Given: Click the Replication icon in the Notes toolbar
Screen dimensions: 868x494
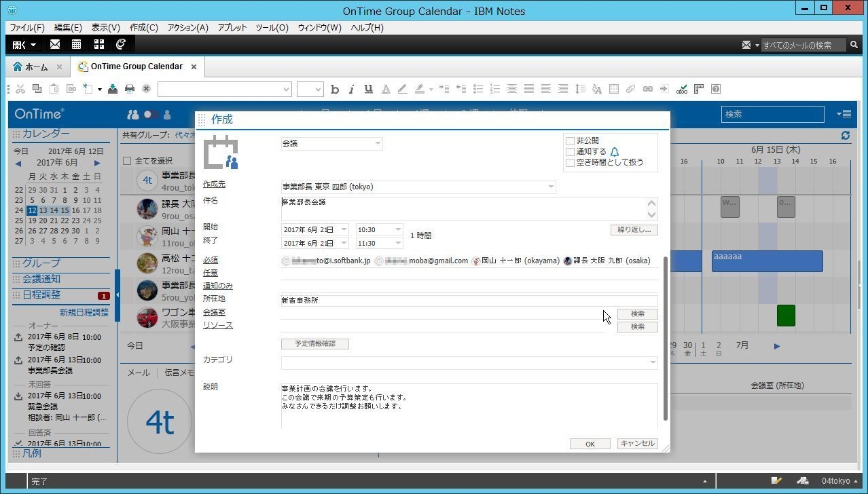Looking at the screenshot, I should [x=120, y=44].
